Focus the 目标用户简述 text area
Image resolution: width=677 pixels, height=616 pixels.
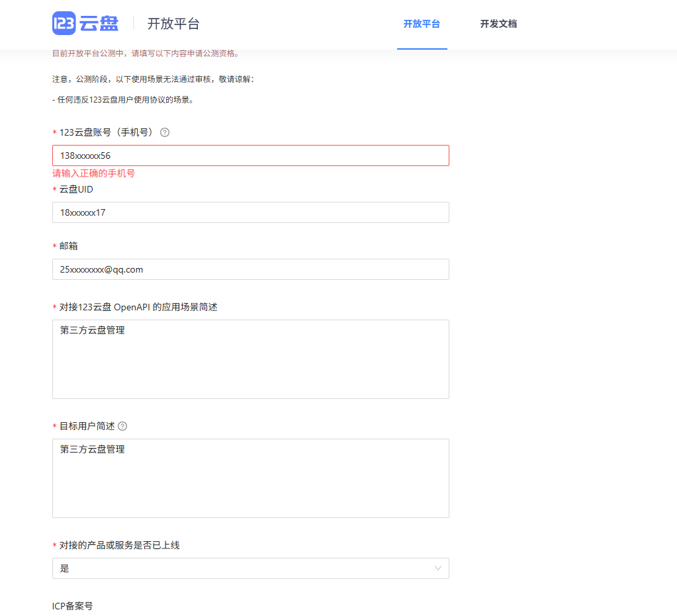250,476
